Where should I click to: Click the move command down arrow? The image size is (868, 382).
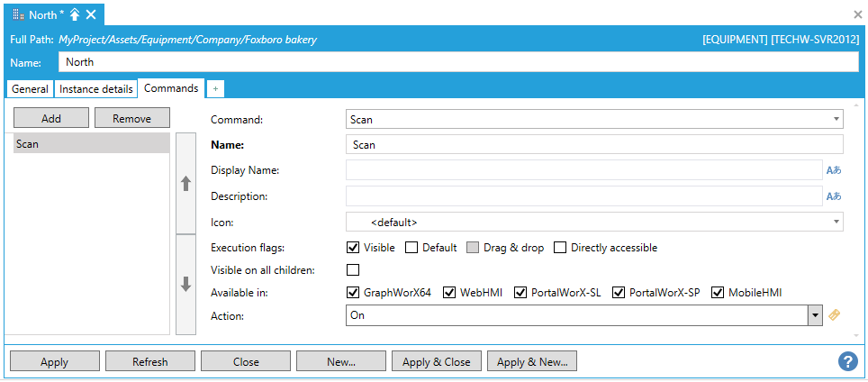pyautogui.click(x=186, y=284)
